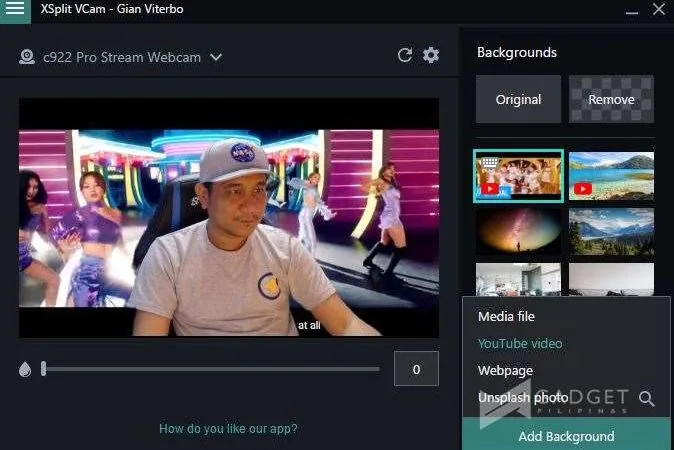Click the Add Background button

click(x=566, y=436)
